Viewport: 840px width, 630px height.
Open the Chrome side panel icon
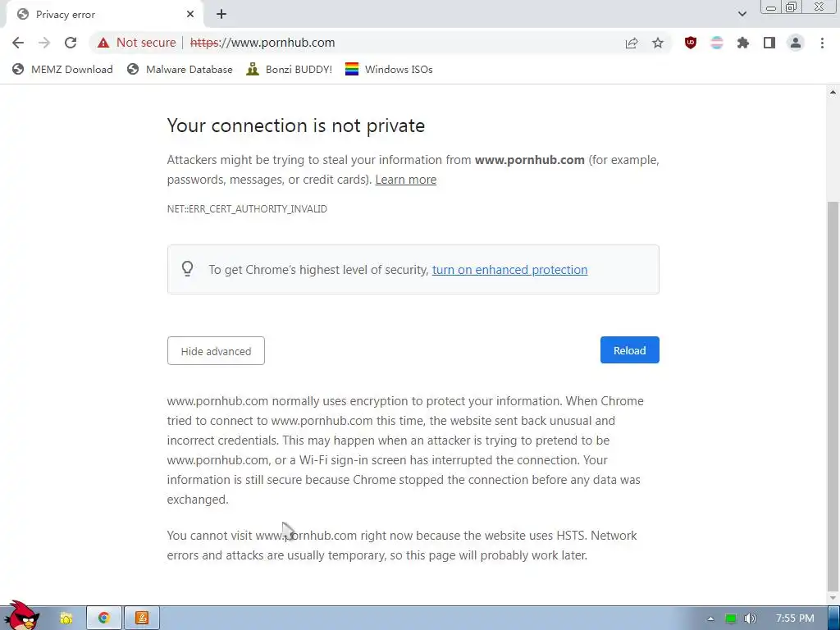(x=769, y=43)
